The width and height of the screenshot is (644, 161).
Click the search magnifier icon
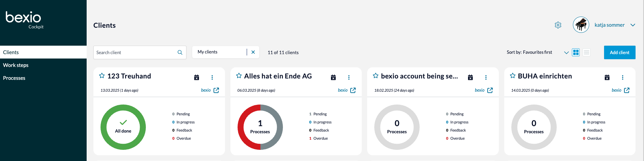180,52
